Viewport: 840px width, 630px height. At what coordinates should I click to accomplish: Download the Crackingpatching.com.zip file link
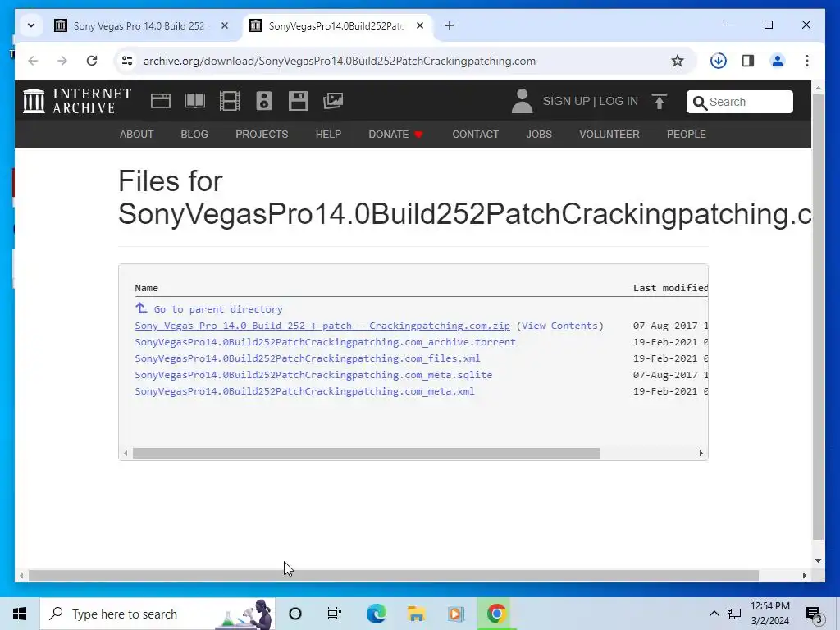coord(322,326)
